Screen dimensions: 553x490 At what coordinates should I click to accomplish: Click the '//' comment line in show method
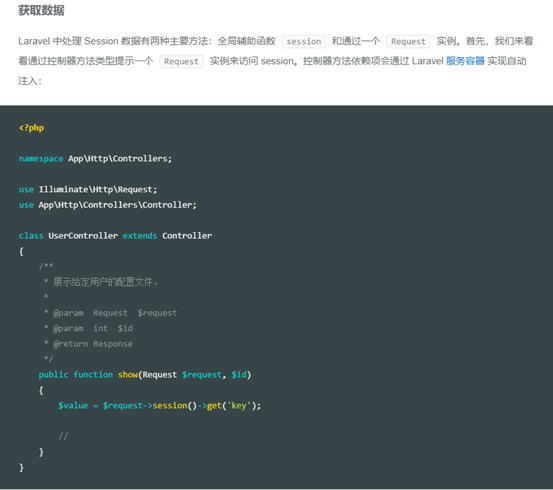click(x=63, y=436)
